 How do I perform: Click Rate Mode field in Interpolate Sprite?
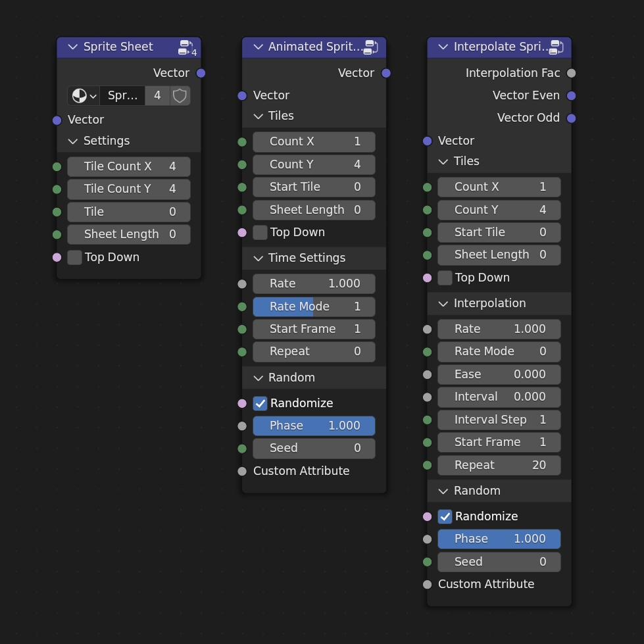[499, 352]
